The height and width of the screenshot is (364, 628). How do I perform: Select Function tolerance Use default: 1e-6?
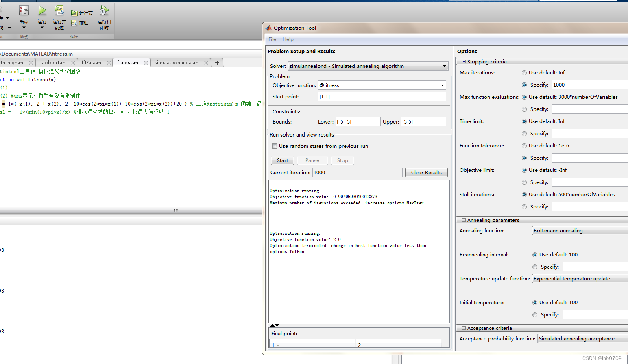click(524, 146)
